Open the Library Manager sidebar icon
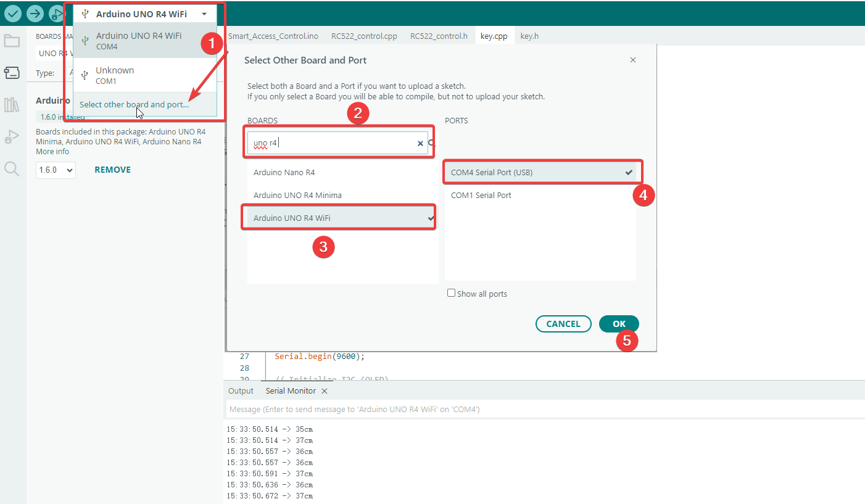The width and height of the screenshot is (865, 504). click(12, 105)
